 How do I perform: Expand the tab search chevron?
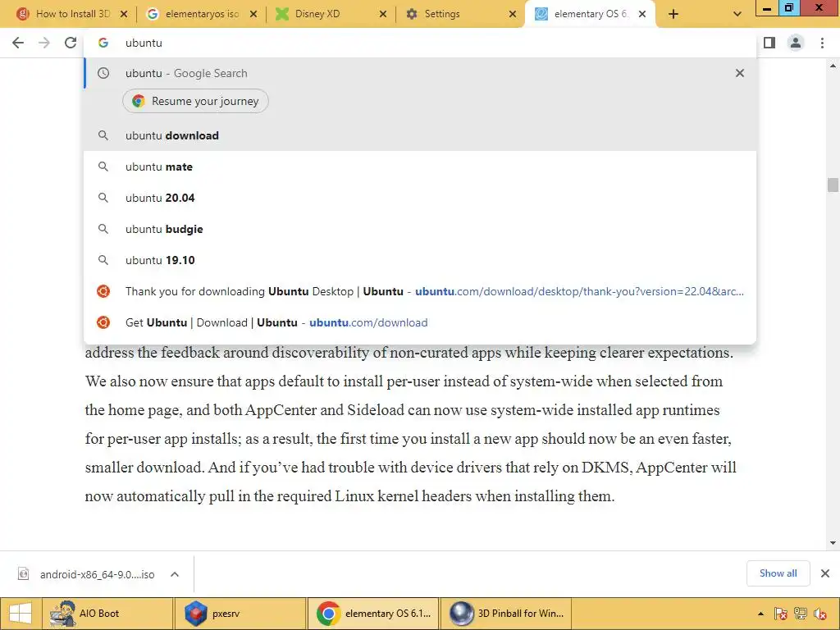[737, 15]
